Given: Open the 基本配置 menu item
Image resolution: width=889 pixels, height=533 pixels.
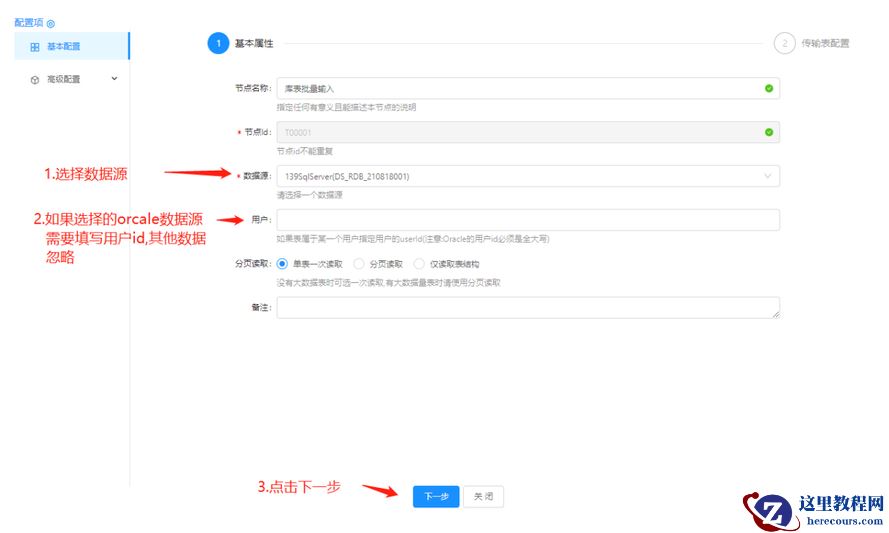Looking at the screenshot, I should [x=72, y=46].
